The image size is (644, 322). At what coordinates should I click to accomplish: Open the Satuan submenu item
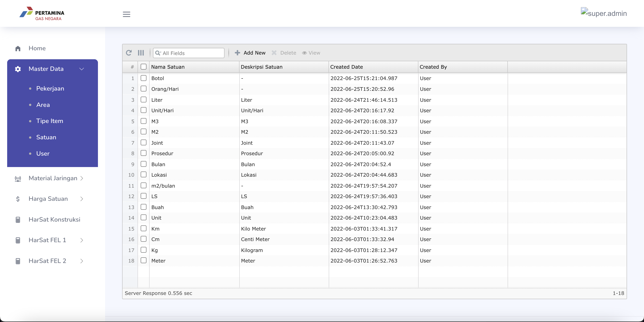[46, 138]
